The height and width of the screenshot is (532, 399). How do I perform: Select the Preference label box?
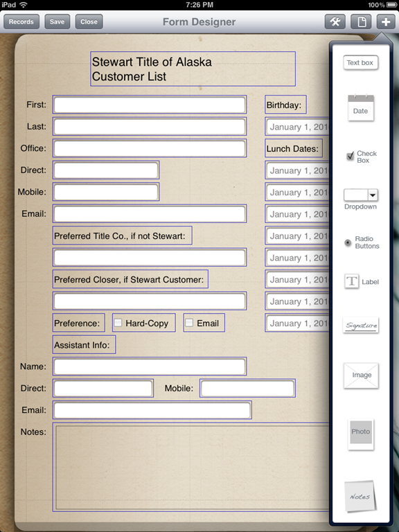79,323
